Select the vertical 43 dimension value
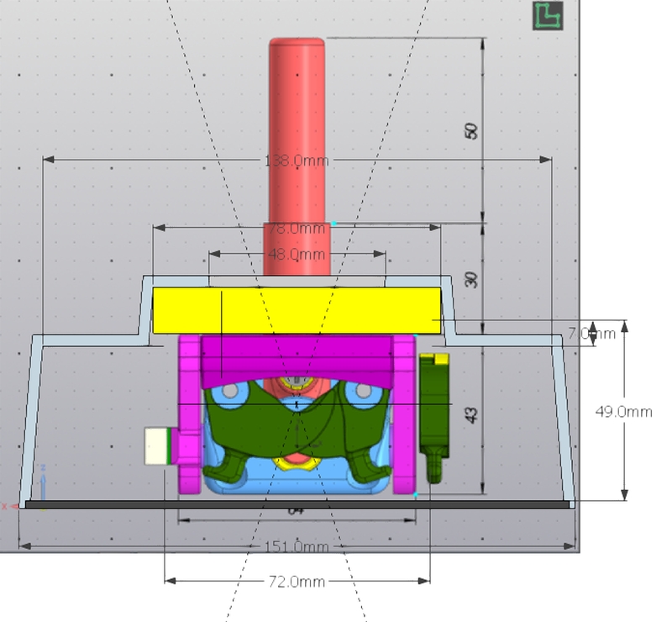672x622 pixels. click(471, 415)
